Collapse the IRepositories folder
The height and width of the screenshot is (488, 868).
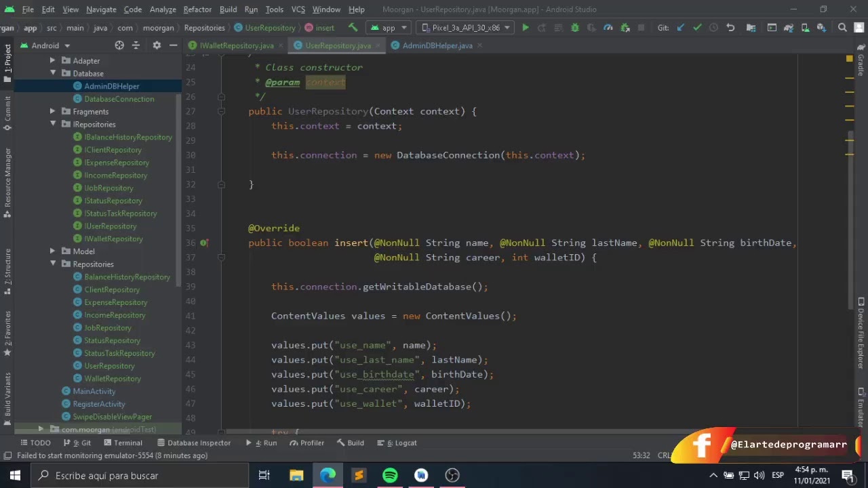click(53, 124)
